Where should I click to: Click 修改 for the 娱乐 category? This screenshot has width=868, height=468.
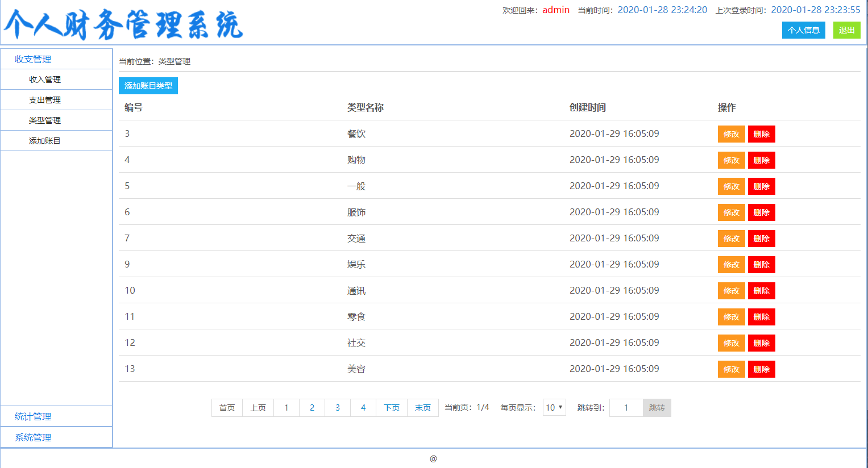731,265
